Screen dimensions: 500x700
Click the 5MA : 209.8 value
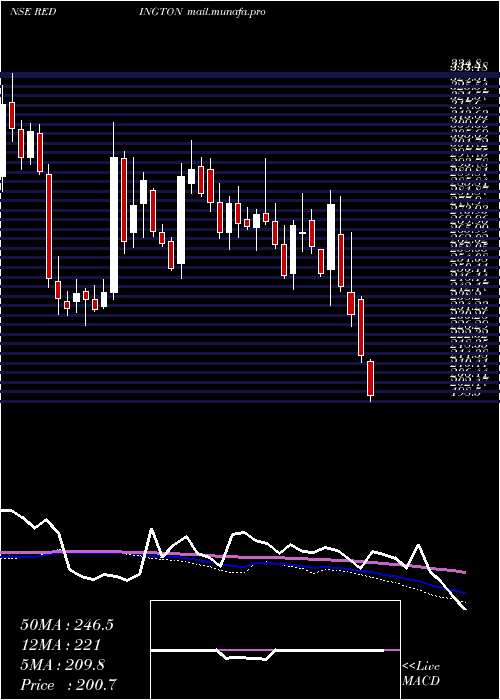click(x=62, y=665)
